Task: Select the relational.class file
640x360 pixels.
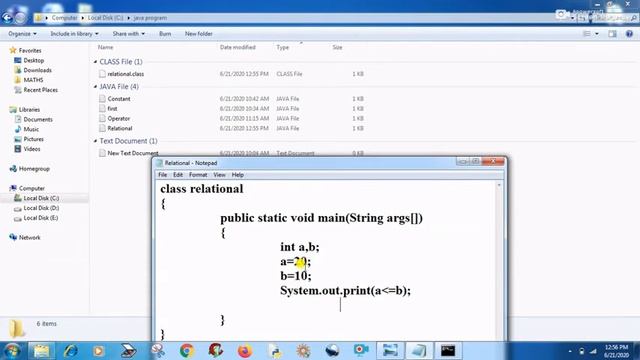Action: [x=125, y=74]
